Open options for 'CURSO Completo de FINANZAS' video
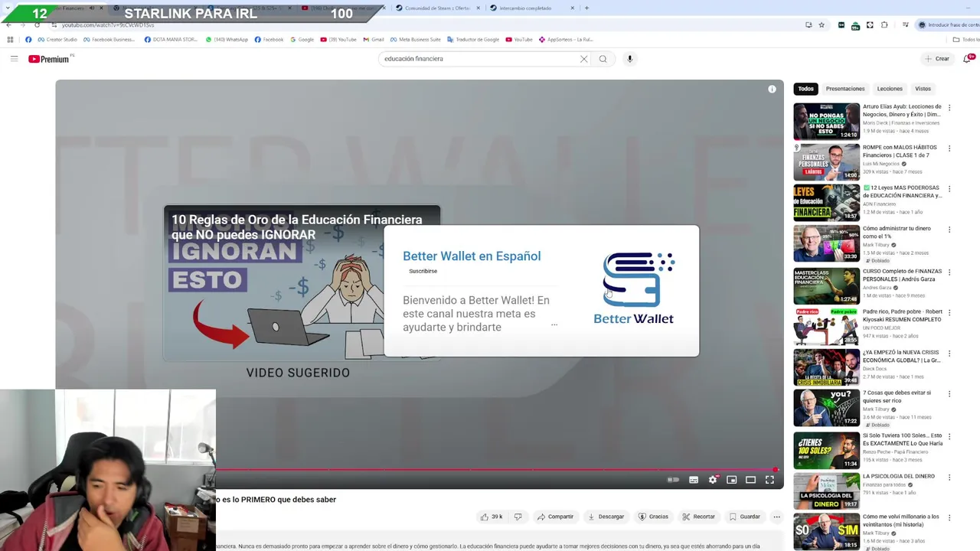The image size is (980, 551). (x=949, y=272)
